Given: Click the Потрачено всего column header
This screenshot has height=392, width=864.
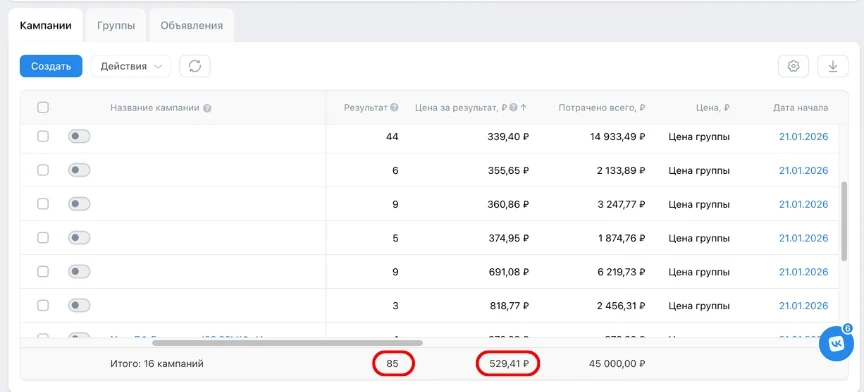Looking at the screenshot, I should point(602,108).
